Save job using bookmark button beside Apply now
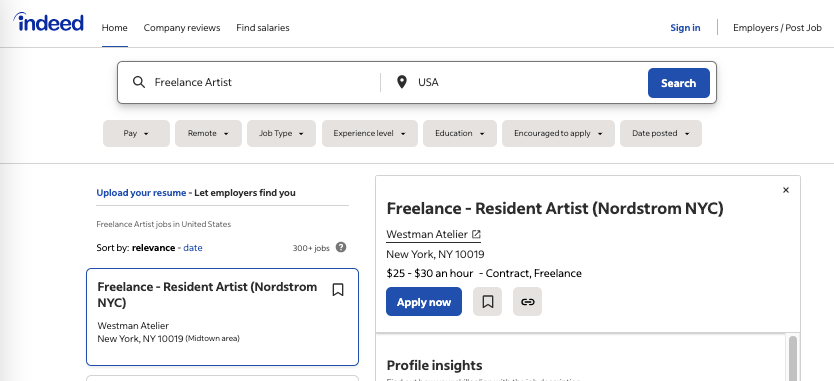 [487, 302]
